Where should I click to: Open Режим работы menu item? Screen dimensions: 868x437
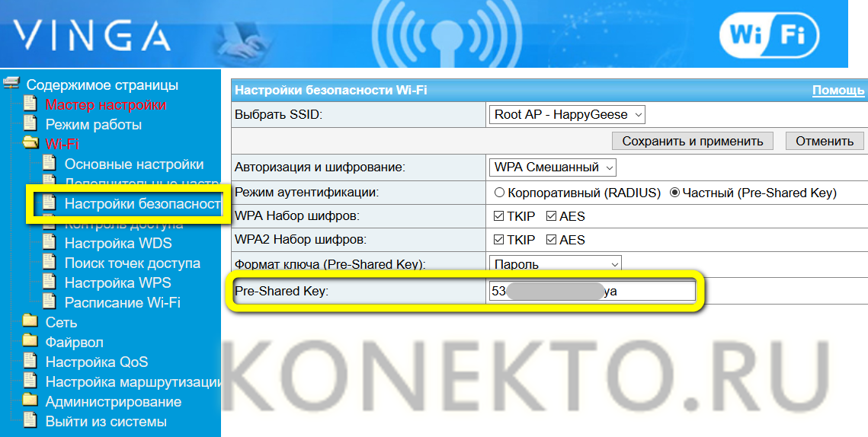(94, 124)
